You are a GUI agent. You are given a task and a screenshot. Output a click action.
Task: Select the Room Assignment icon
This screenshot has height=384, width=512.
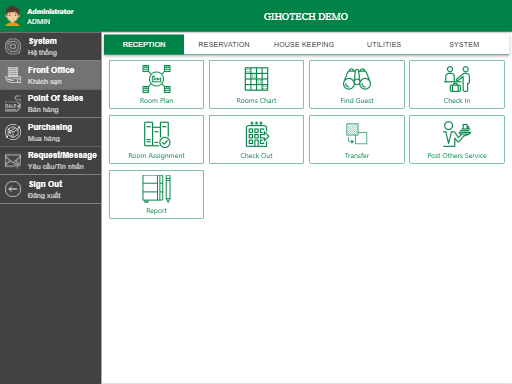click(157, 134)
